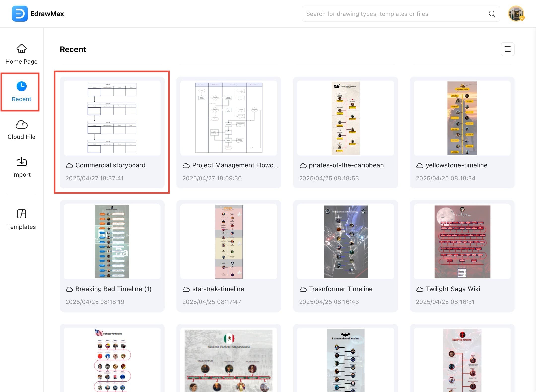536x392 pixels.
Task: Open Breaking Bad Timeline (1) thumbnail
Action: [x=112, y=242]
